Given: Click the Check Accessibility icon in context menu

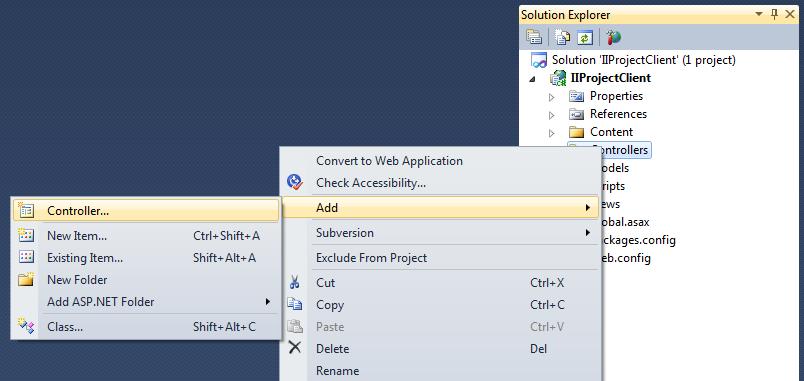Looking at the screenshot, I should (295, 182).
